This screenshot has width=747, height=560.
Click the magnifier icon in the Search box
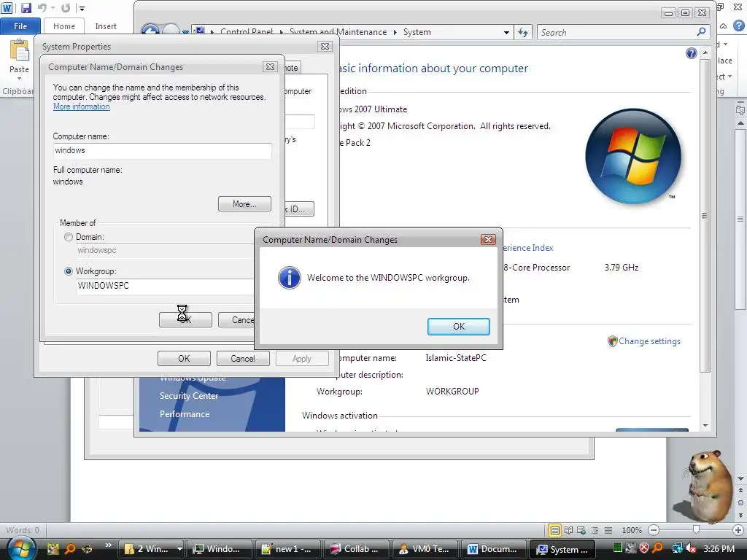701,32
